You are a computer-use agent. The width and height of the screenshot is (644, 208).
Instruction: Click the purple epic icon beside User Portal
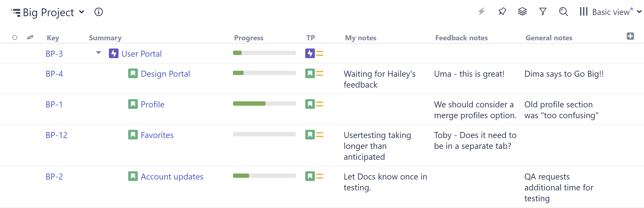pos(114,53)
